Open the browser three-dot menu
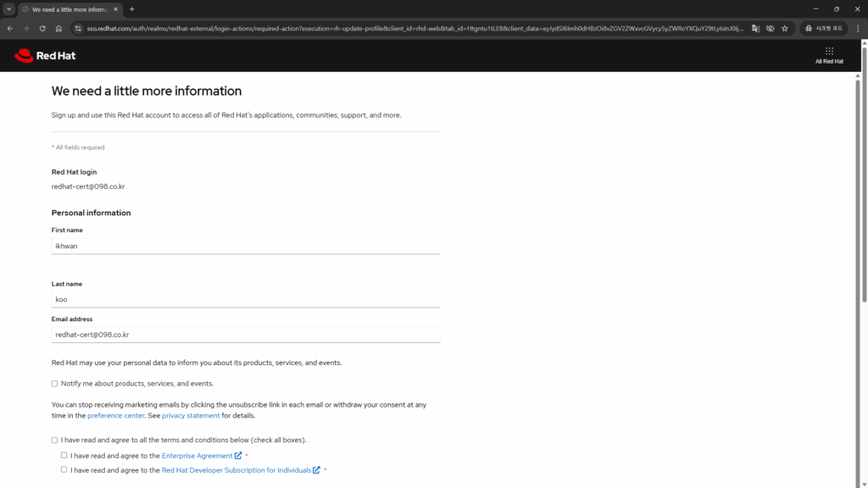Screen dimensions: 868x488 (x=858, y=28)
